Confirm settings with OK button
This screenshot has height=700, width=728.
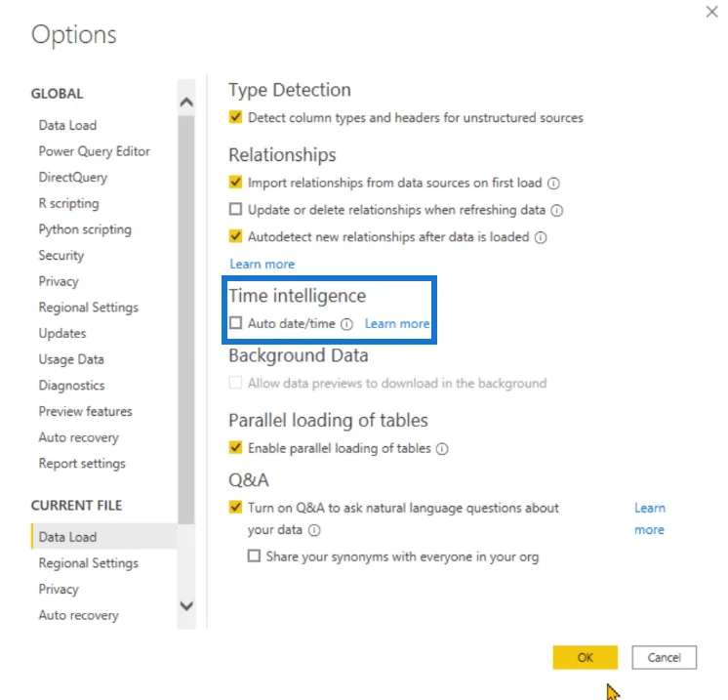tap(585, 657)
